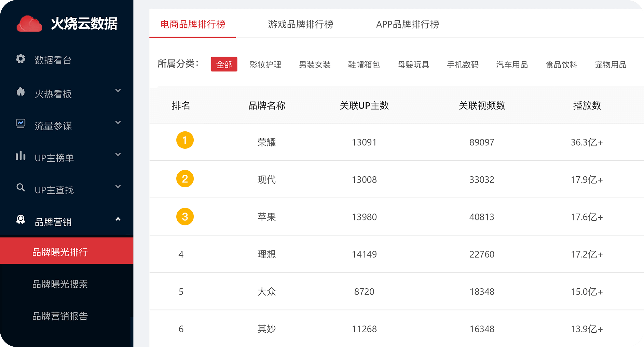Click the flame icon beside 火热看板
The image size is (644, 347).
[x=21, y=91]
